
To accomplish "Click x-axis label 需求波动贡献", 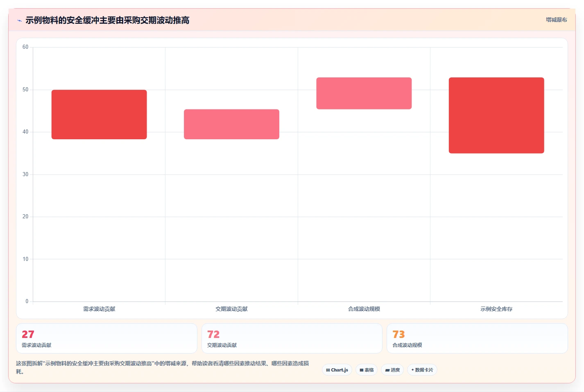I will coord(99,309).
